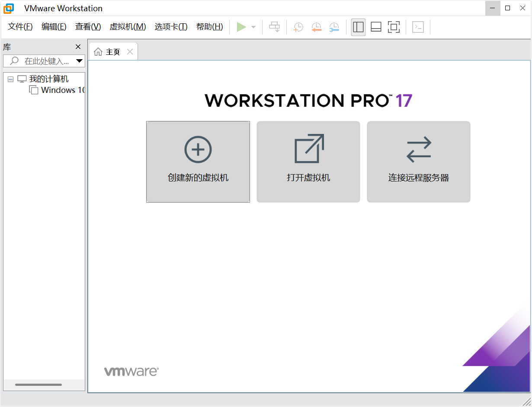This screenshot has width=532, height=407.
Task: Click the Take Snapshot clock icon
Action: pos(298,27)
